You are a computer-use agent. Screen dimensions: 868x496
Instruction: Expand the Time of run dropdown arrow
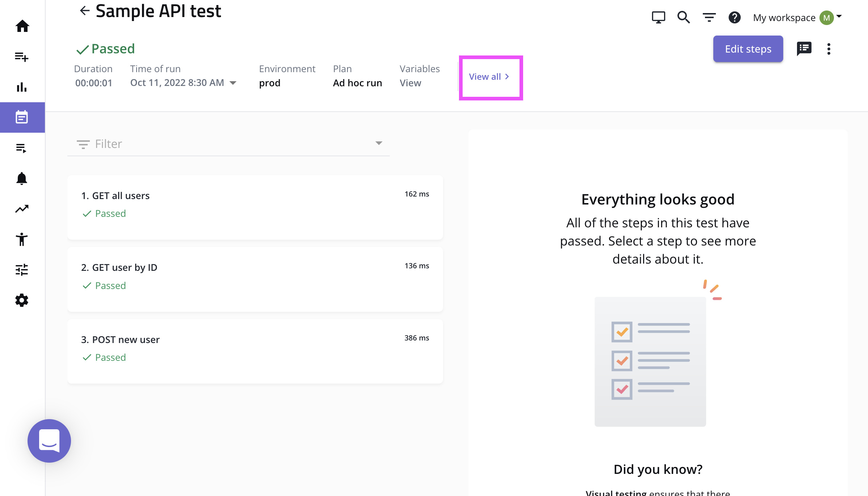click(x=233, y=83)
